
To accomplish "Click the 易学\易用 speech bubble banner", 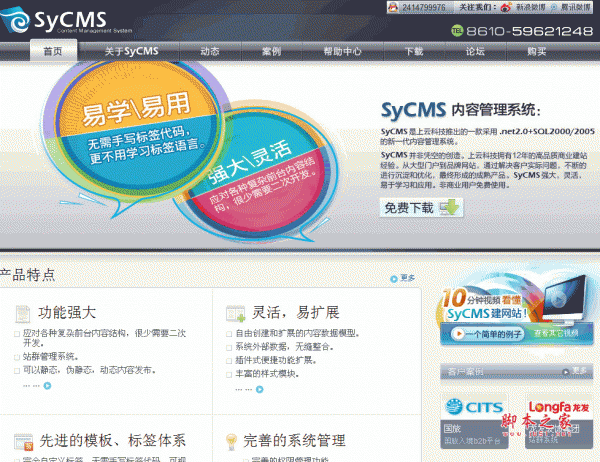I will pyautogui.click(x=135, y=130).
